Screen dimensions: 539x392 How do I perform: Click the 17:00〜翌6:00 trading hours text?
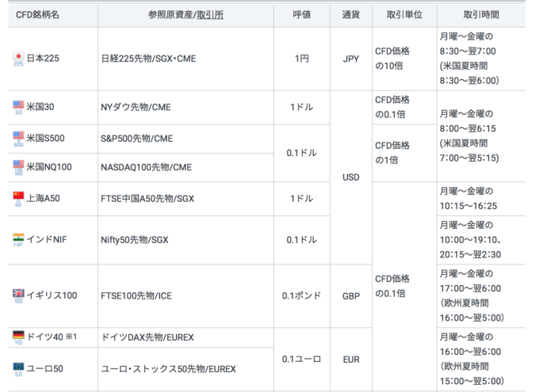[x=470, y=288]
